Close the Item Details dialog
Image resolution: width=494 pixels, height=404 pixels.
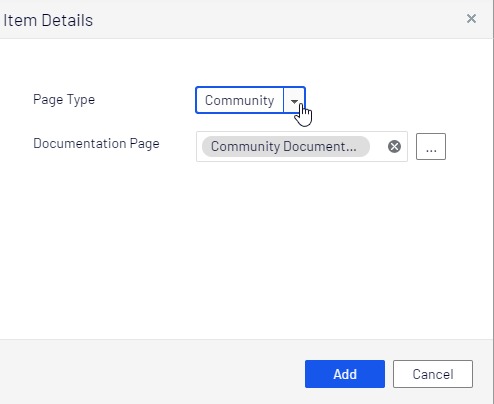(471, 19)
